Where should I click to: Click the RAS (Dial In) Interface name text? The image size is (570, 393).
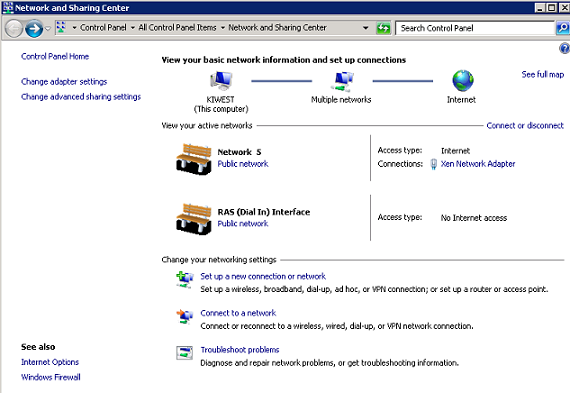tap(264, 212)
